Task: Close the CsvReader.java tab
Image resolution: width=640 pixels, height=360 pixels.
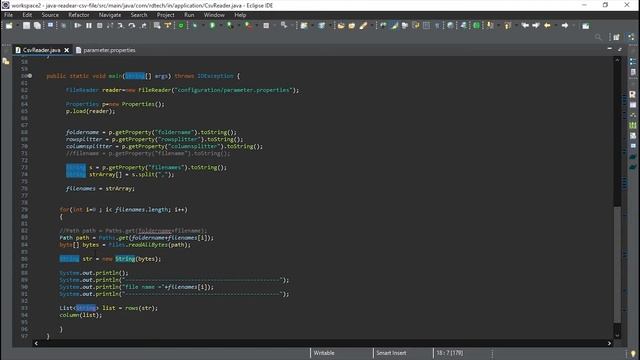Action: coord(67,50)
